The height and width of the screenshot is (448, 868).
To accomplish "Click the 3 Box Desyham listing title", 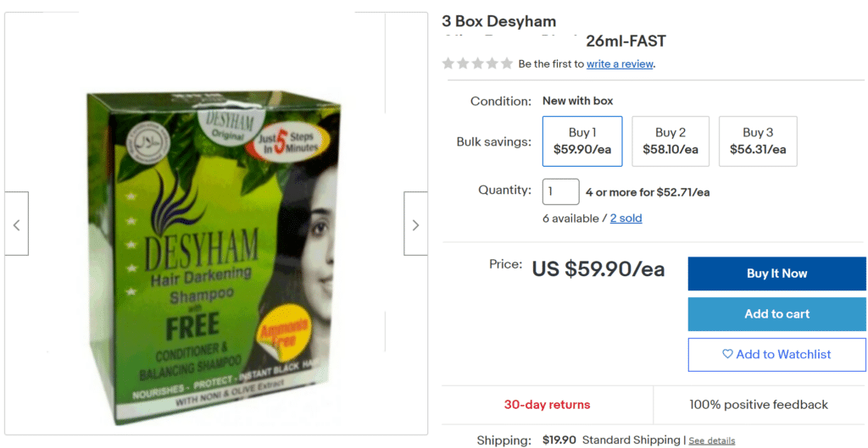I will click(554, 31).
